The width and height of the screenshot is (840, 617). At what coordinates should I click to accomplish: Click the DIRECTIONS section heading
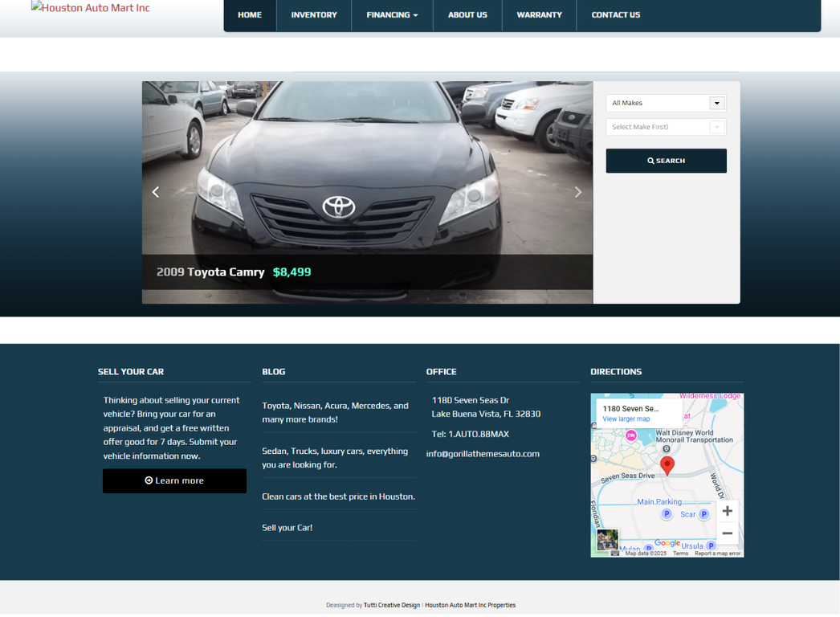coord(616,372)
